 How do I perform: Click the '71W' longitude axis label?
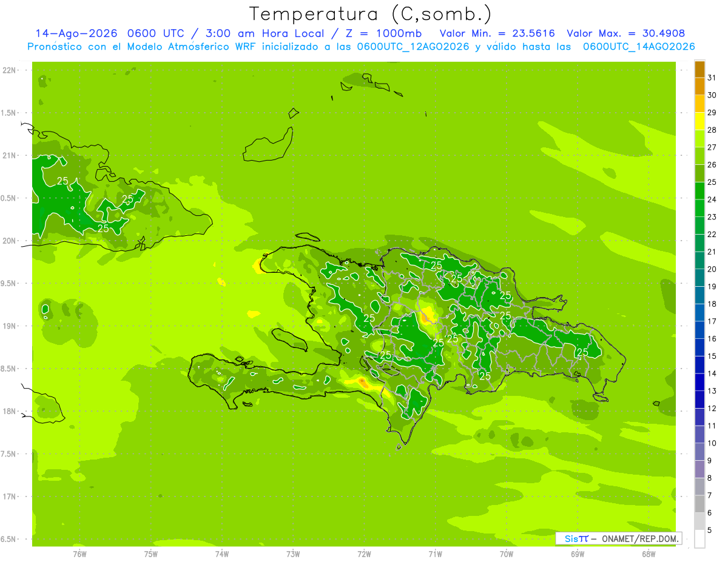pos(435,554)
